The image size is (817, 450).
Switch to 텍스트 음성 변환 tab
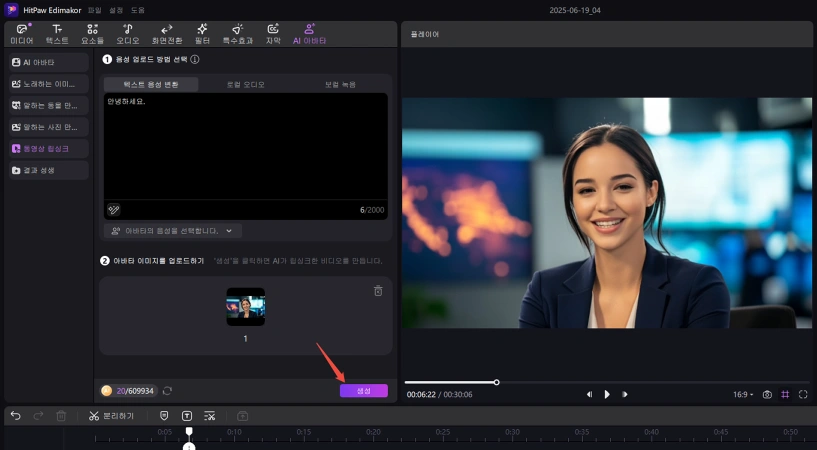click(x=151, y=84)
